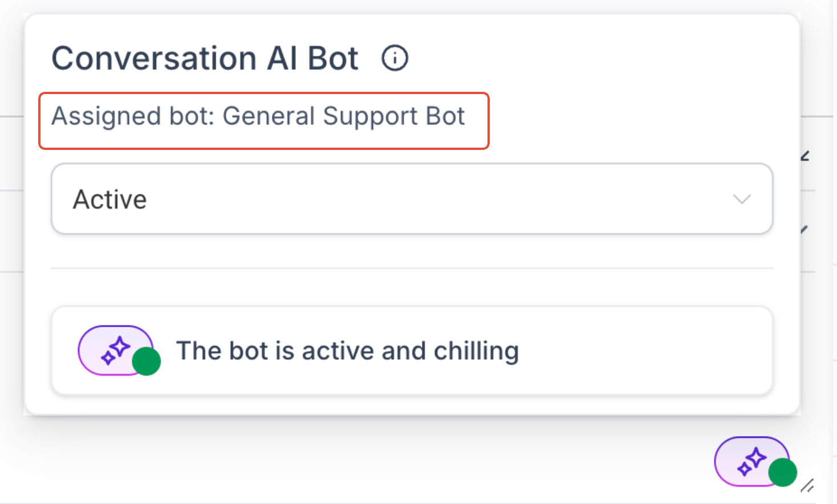Click the Conversation AI Bot heading
Image resolution: width=837 pixels, height=504 pixels.
[205, 58]
